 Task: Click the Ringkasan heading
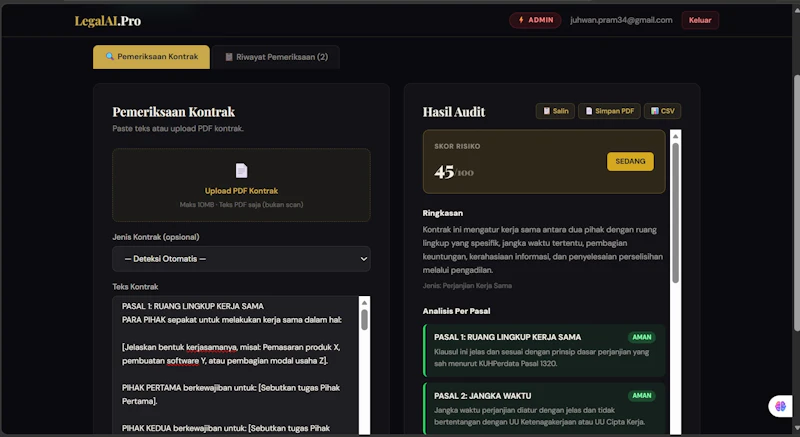click(x=443, y=213)
